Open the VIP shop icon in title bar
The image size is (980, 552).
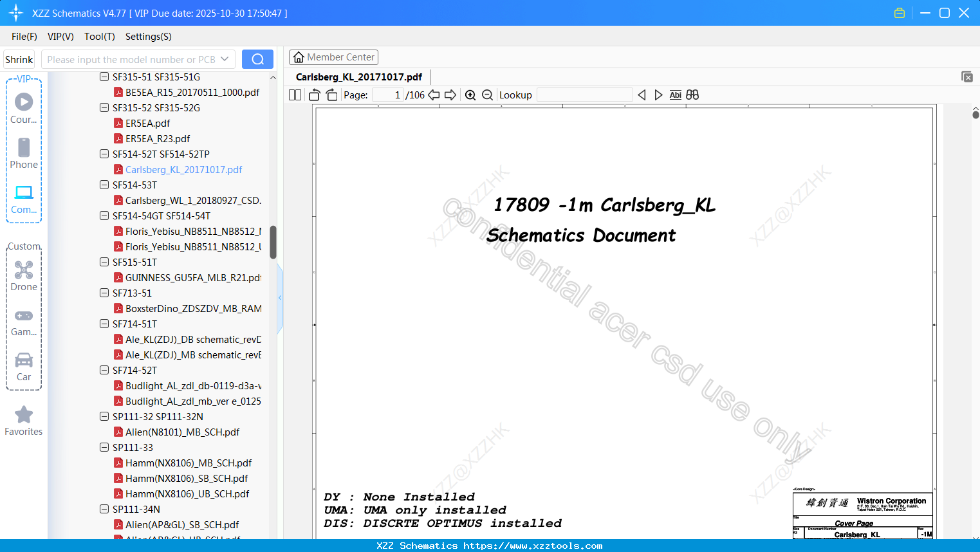point(900,13)
